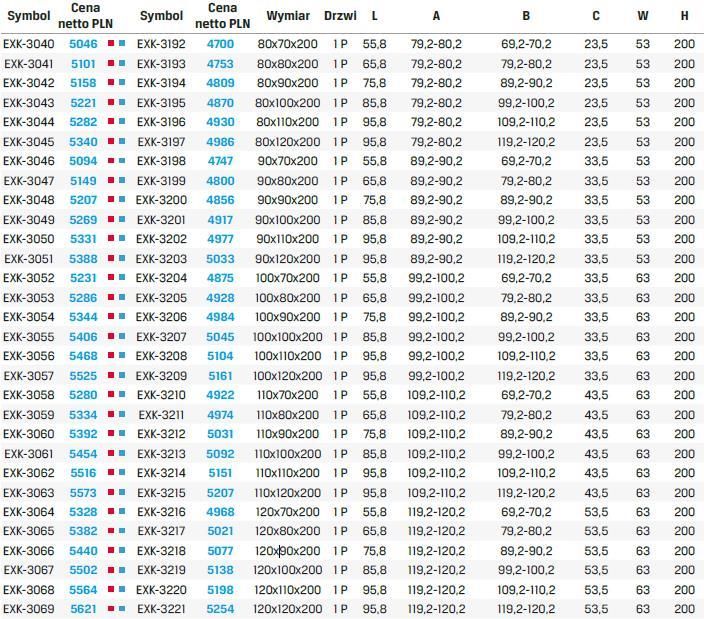This screenshot has height=619, width=704.
Task: Click the red swatch beside price 5328
Action: [111, 512]
